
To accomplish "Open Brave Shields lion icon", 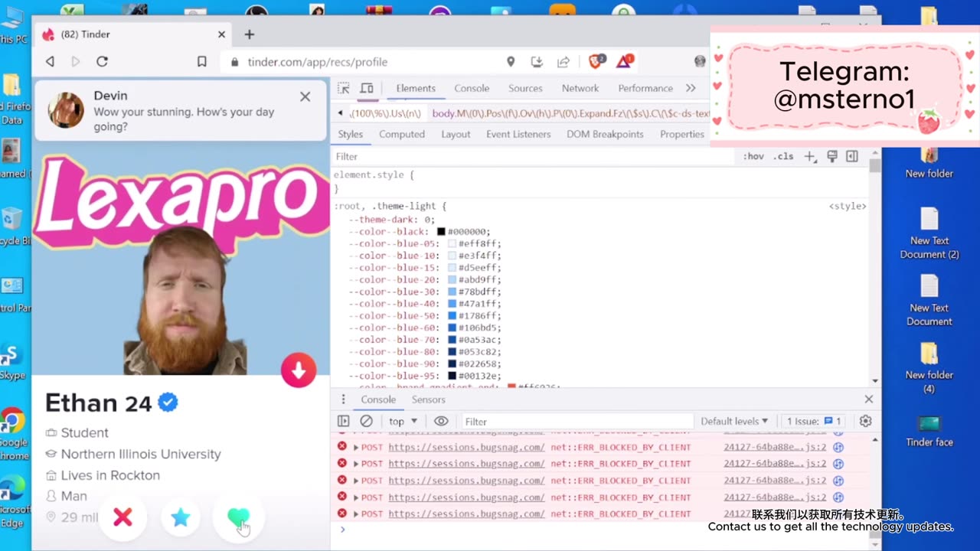I will point(596,61).
